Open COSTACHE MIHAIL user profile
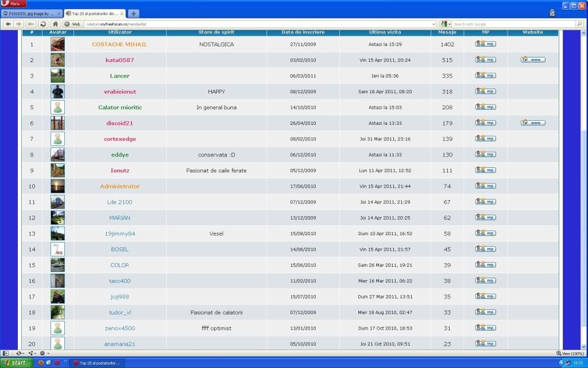 click(119, 44)
